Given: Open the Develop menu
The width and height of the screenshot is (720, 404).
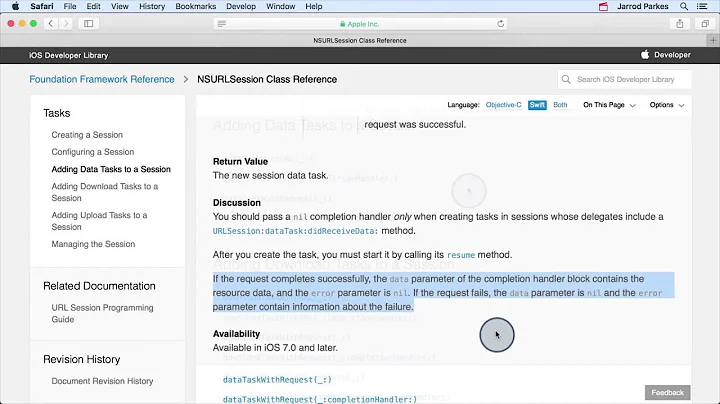Looking at the screenshot, I should [x=241, y=6].
